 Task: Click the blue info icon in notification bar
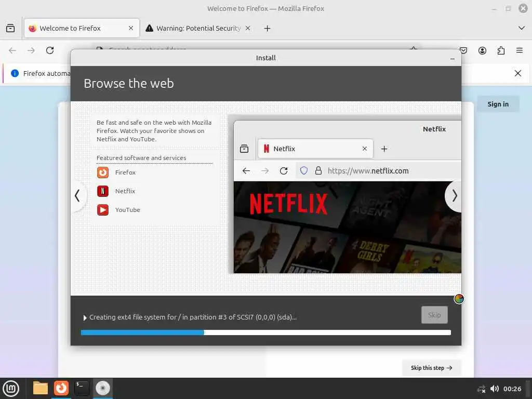click(15, 73)
